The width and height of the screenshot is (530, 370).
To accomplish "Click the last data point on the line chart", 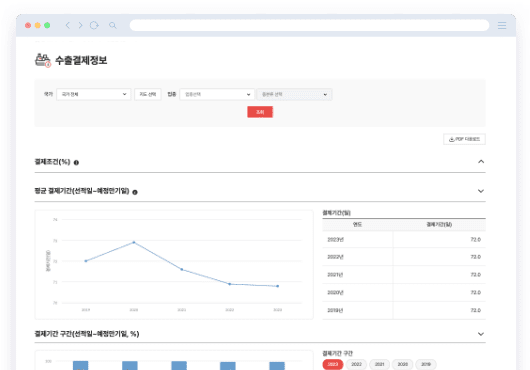I will pos(278,286).
